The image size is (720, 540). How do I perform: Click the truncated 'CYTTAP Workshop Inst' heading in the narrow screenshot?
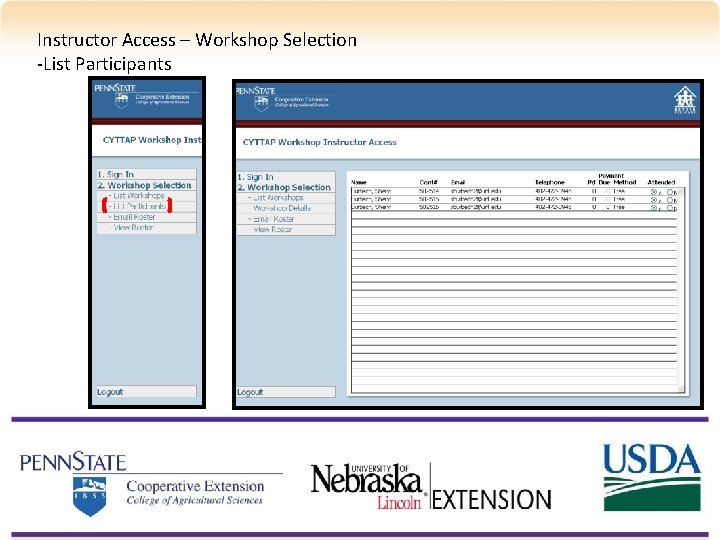point(152,140)
